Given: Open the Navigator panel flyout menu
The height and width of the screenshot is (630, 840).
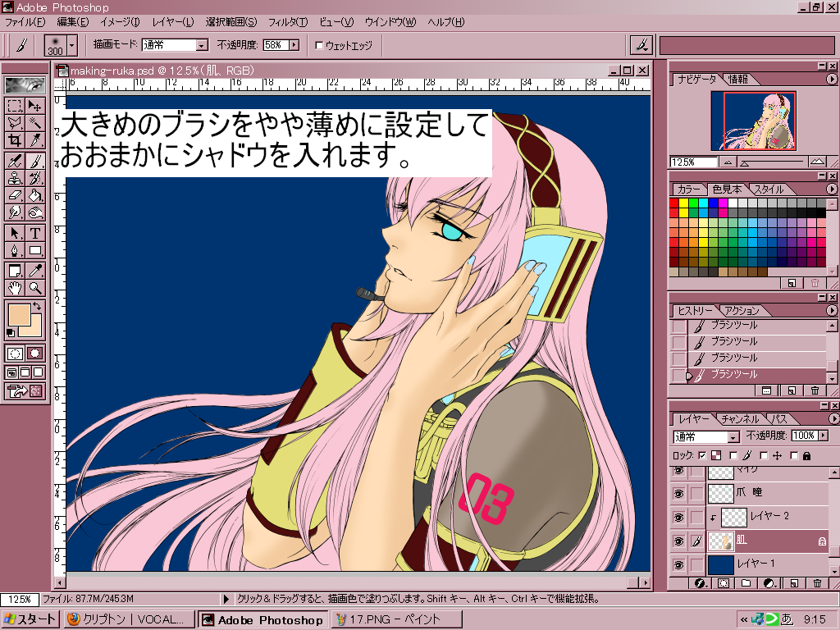Looking at the screenshot, I should (832, 80).
